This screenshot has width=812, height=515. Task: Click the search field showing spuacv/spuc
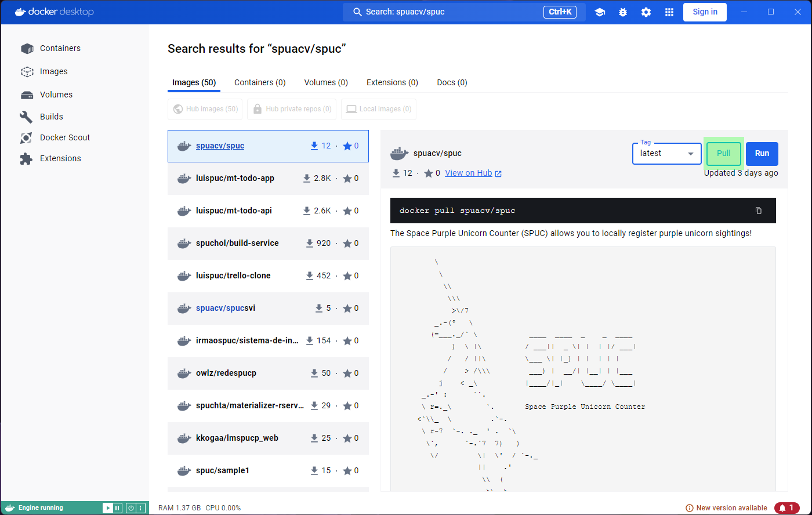tap(464, 12)
